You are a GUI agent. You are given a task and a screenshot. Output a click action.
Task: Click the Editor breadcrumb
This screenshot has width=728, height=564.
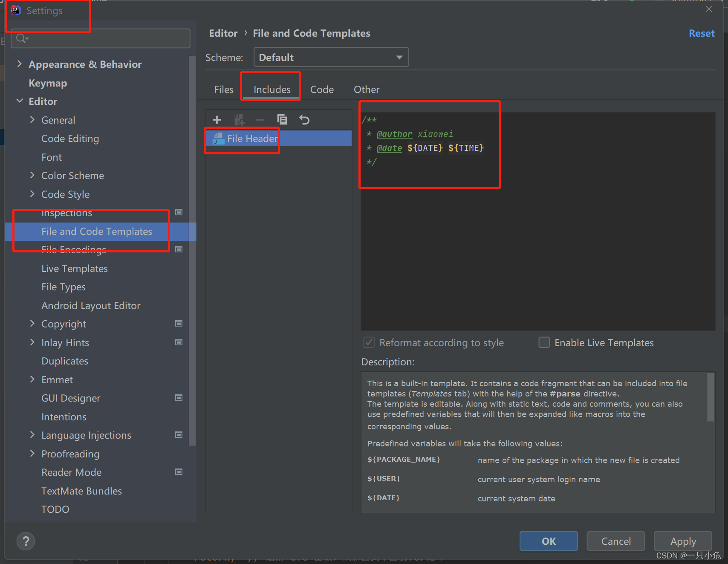(x=223, y=33)
